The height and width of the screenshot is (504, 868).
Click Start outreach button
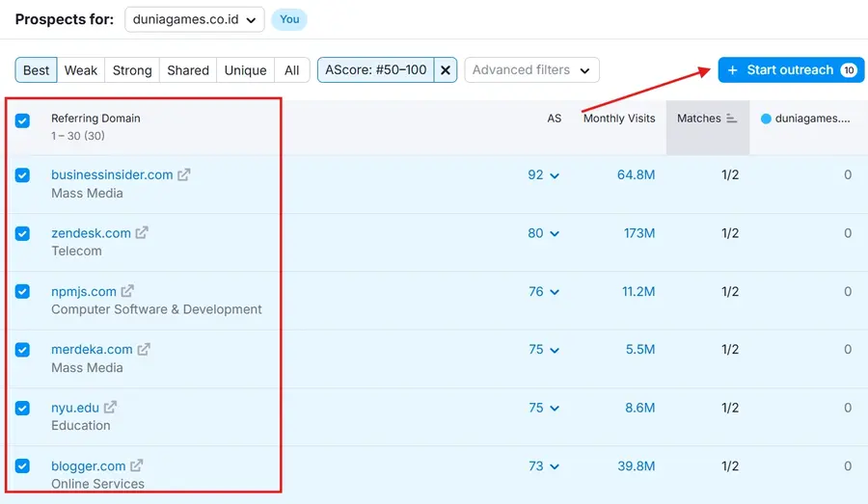[791, 70]
